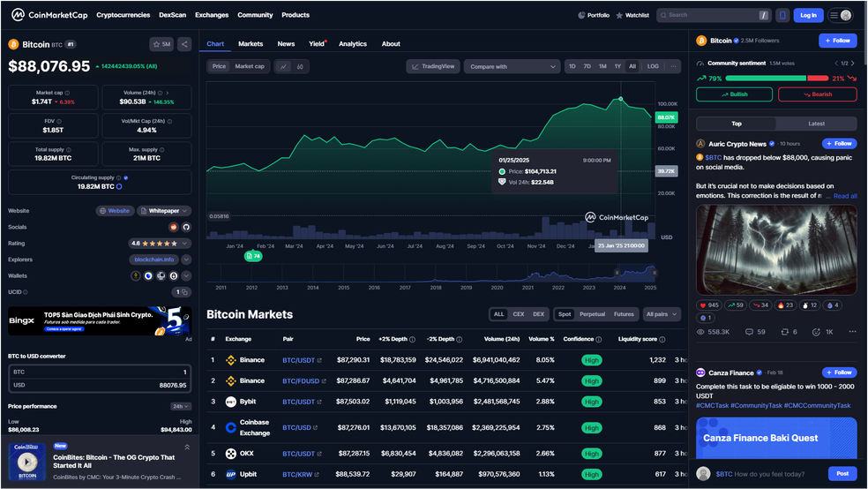Open blockchain.info explorer link

tap(153, 260)
